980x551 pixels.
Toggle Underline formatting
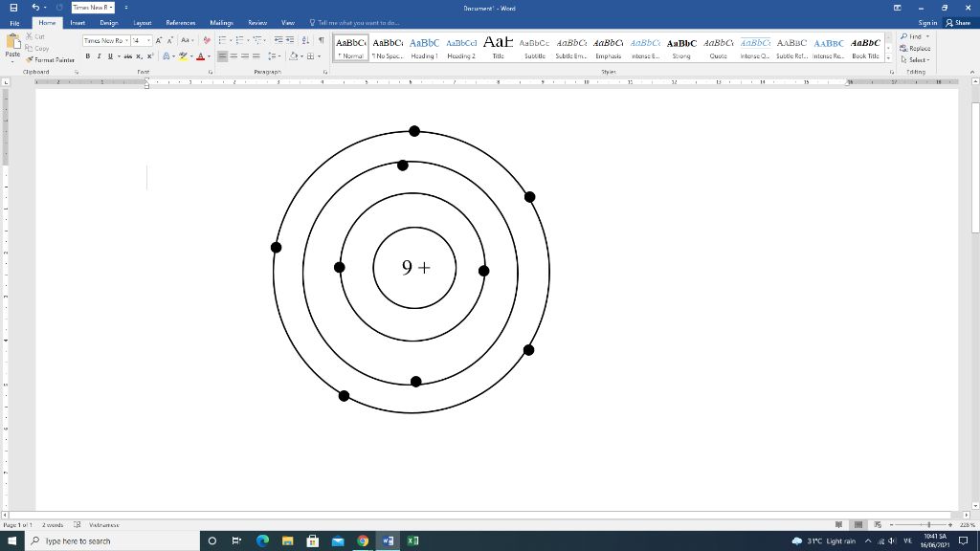(110, 56)
